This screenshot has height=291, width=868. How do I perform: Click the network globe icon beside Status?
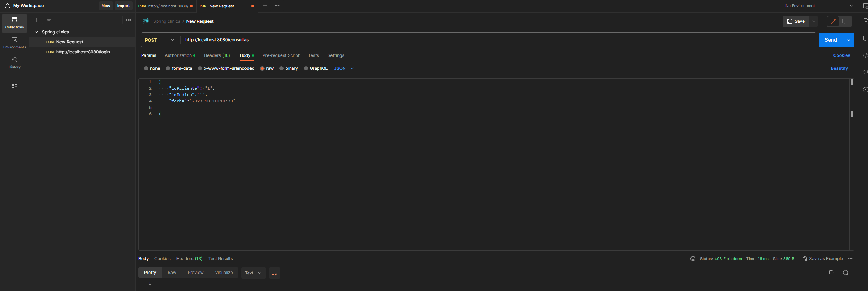point(693,259)
